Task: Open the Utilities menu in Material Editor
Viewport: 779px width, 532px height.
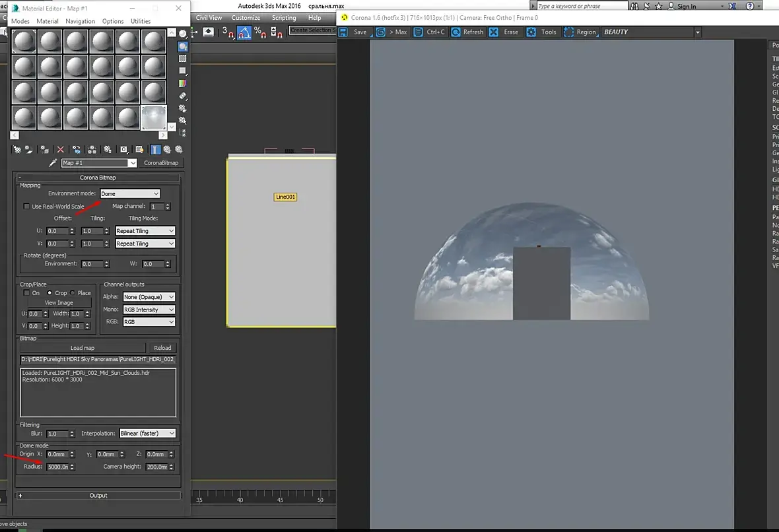Action: click(141, 21)
